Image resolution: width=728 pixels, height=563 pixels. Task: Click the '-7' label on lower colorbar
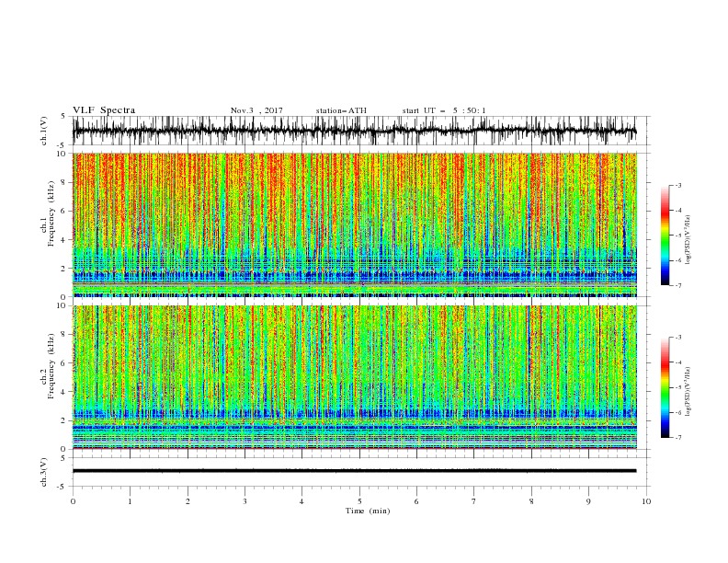678,438
